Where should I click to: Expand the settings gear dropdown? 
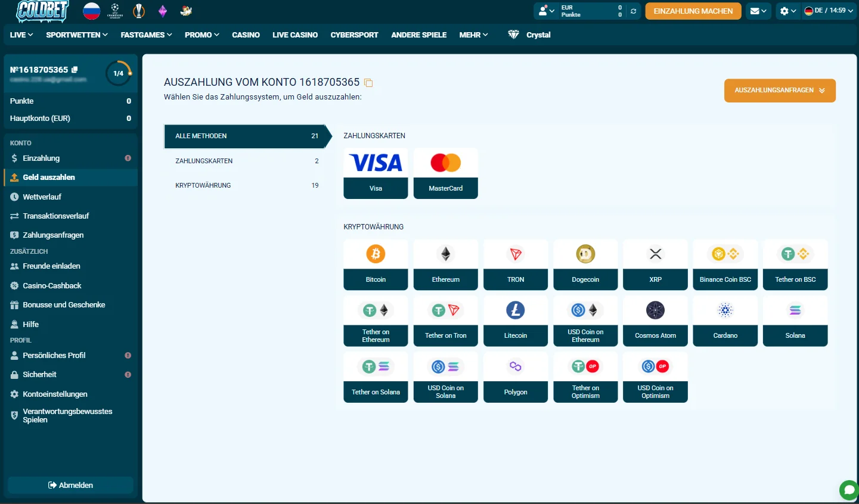pos(788,11)
